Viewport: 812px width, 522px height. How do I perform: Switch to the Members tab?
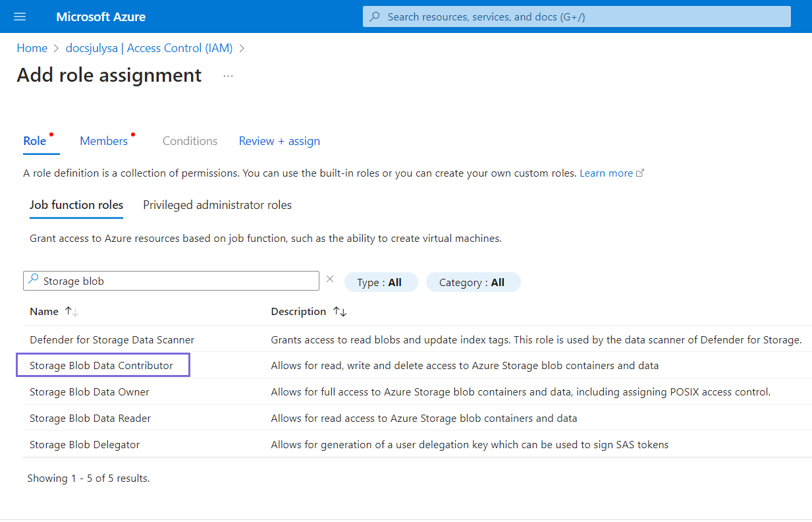pyautogui.click(x=103, y=141)
